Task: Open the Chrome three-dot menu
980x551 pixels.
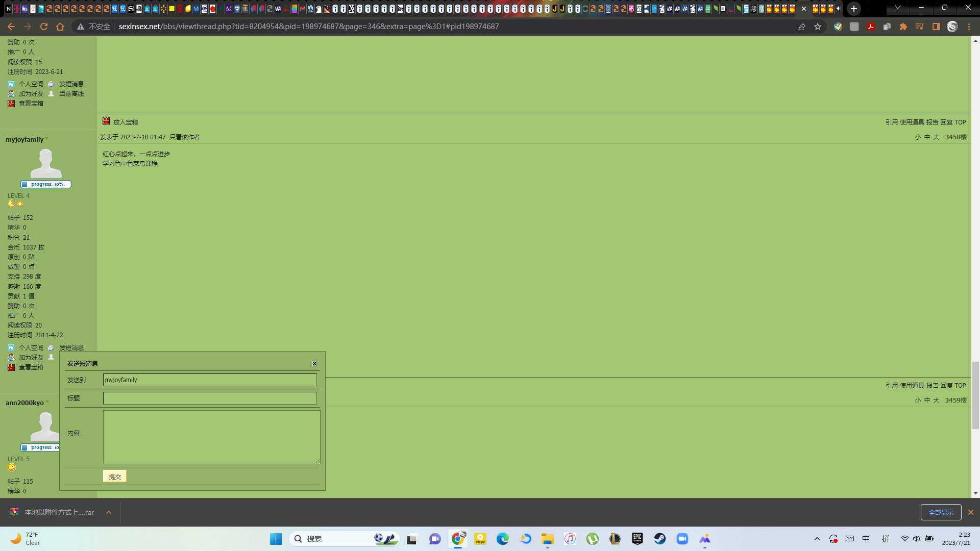Action: click(969, 27)
